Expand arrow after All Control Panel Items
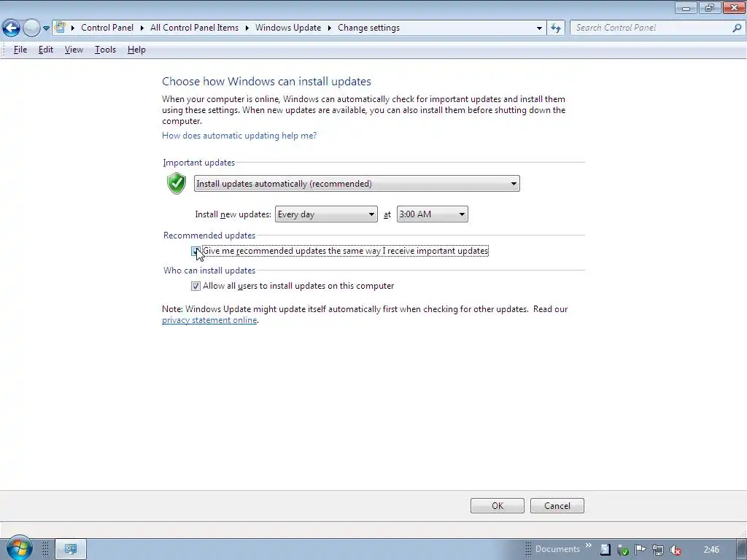 (247, 28)
